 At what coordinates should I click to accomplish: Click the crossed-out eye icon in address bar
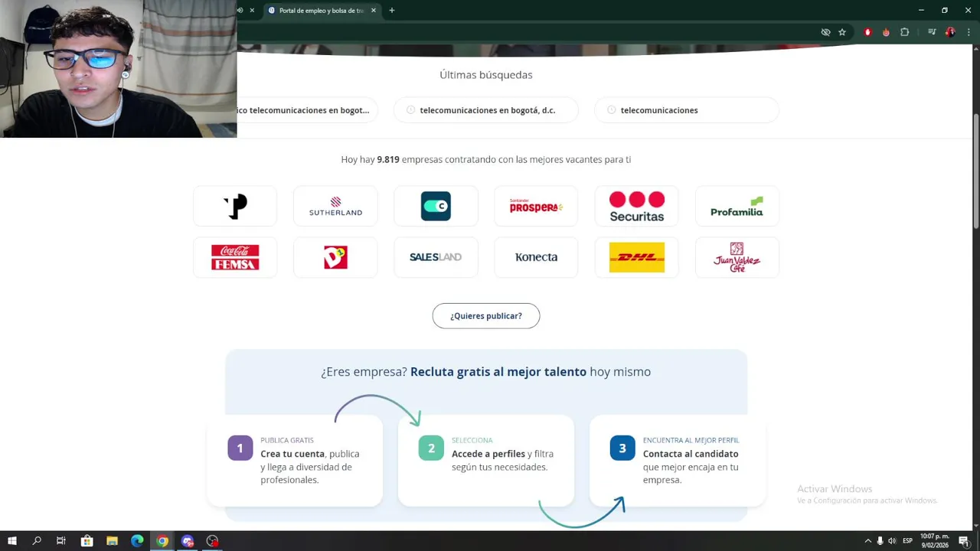point(825,32)
